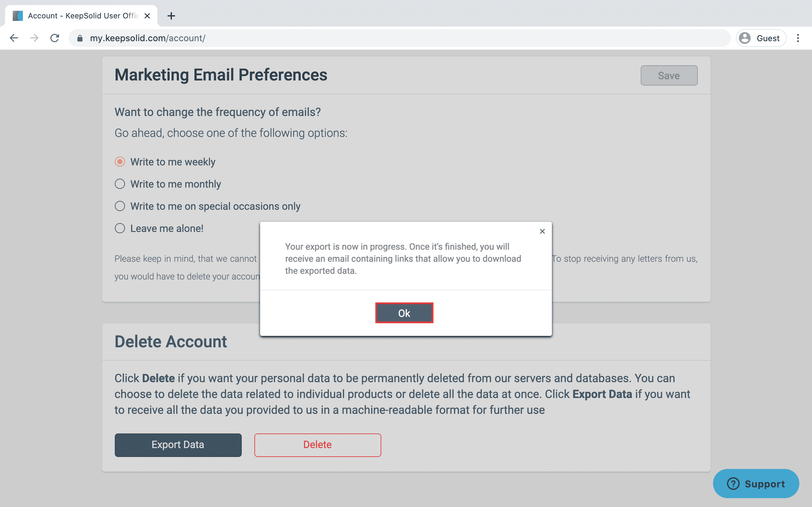Click the lock icon in address bar
This screenshot has width=812, height=507.
click(x=80, y=38)
